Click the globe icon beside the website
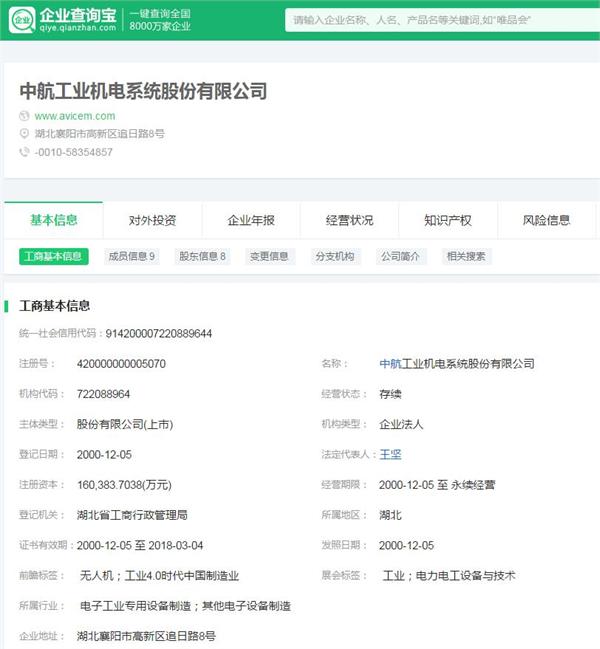 (24, 116)
